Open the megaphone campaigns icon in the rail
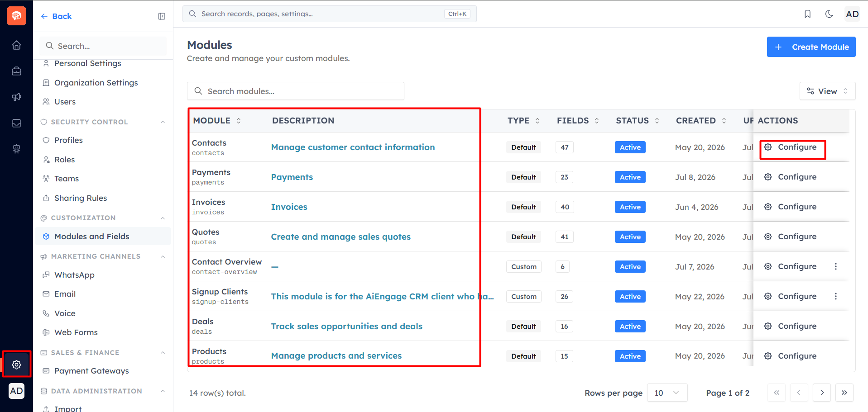 16,97
